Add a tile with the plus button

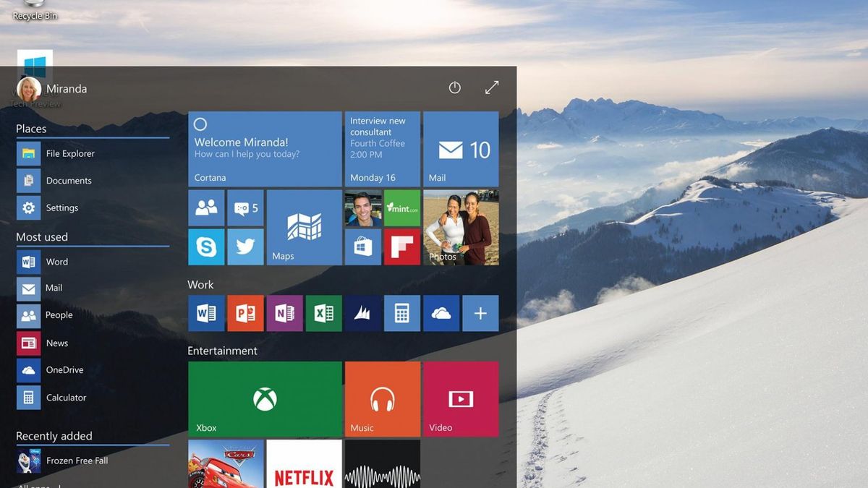480,313
